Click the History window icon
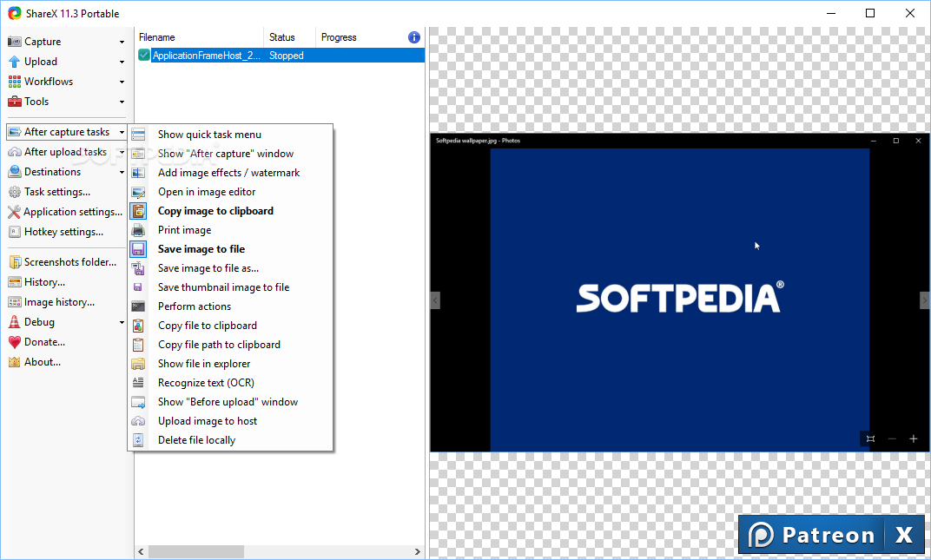 click(x=14, y=282)
